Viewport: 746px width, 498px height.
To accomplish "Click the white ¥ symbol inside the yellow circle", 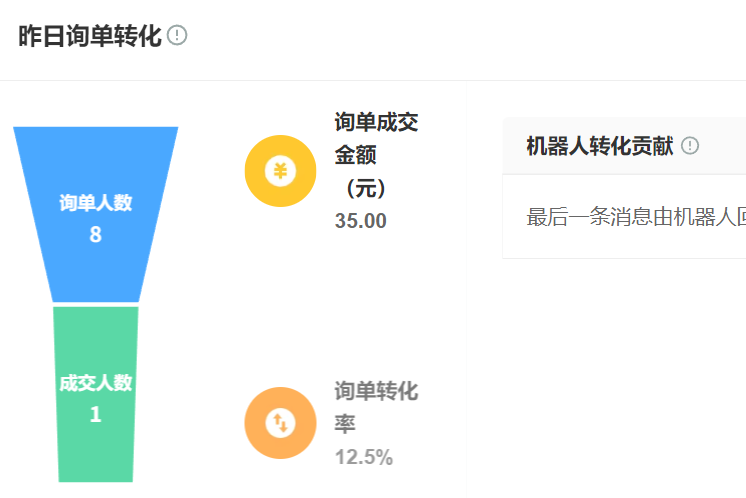I will click(280, 171).
